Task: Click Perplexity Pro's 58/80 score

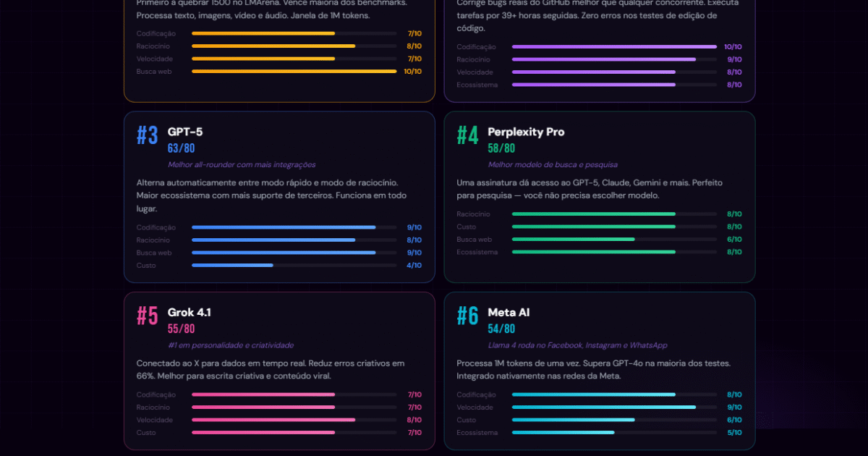Action: click(x=501, y=148)
